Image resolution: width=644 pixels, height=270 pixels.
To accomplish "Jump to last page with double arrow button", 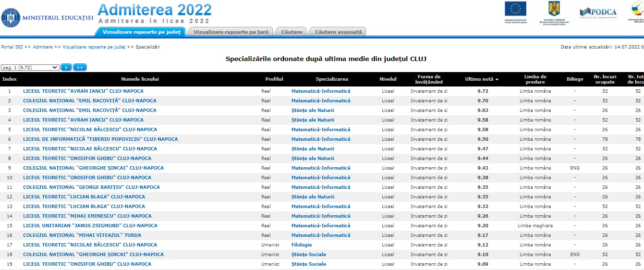I will click(80, 68).
